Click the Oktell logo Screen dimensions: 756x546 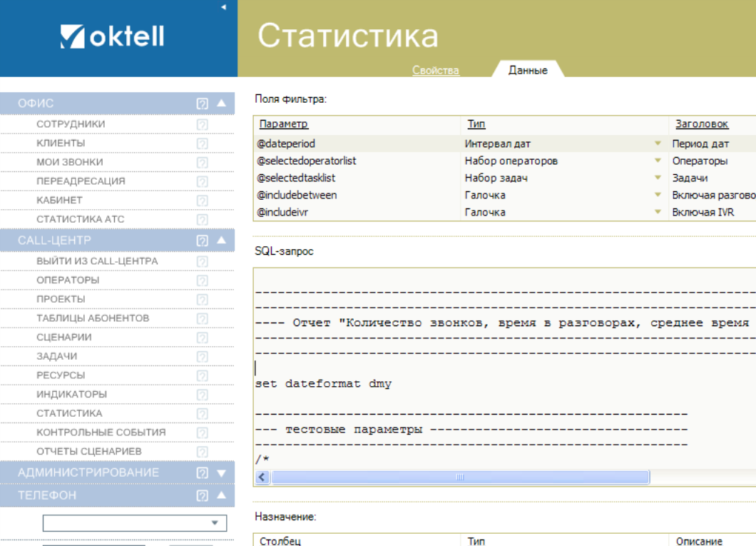112,36
